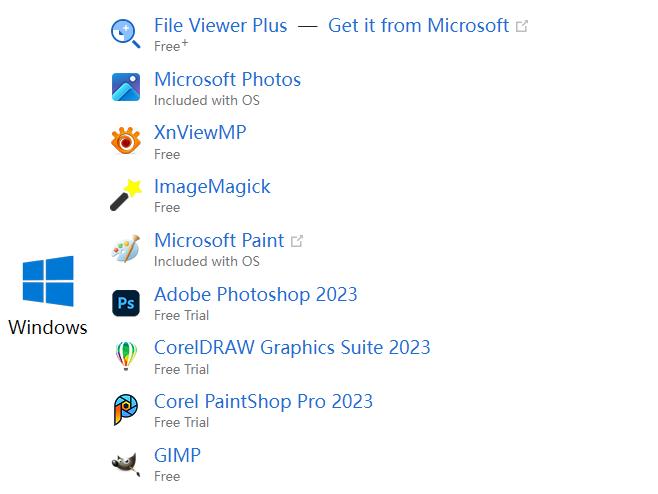The height and width of the screenshot is (494, 658).
Task: Click the Corel PaintShop Pro icon
Action: coord(125,410)
